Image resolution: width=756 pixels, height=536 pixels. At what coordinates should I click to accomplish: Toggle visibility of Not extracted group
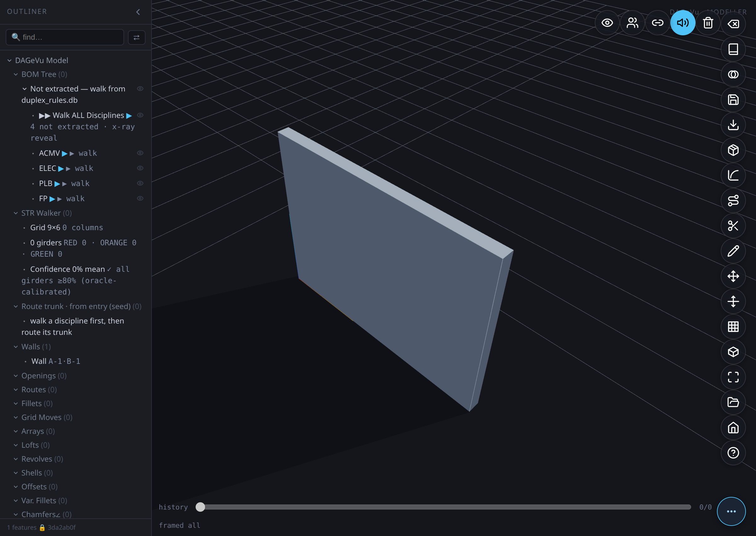tap(140, 89)
